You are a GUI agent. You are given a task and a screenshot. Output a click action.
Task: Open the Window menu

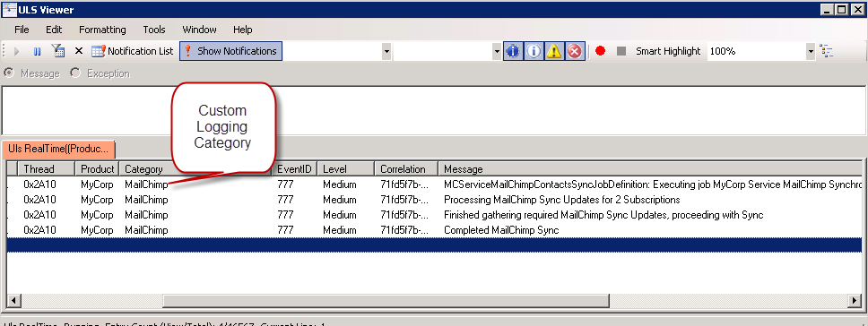(199, 30)
